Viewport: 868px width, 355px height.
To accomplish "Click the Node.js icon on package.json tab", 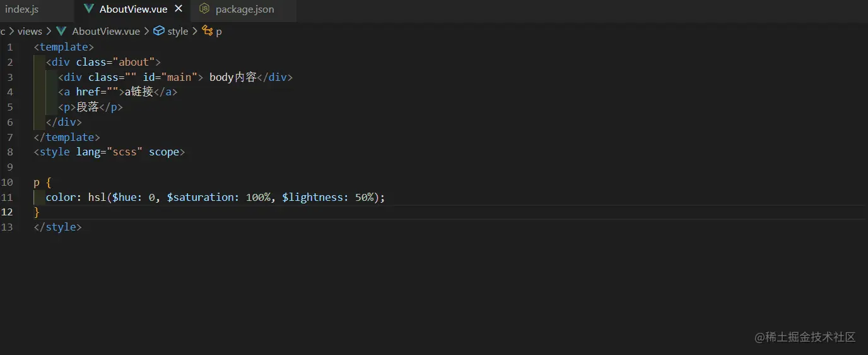I will (x=204, y=9).
